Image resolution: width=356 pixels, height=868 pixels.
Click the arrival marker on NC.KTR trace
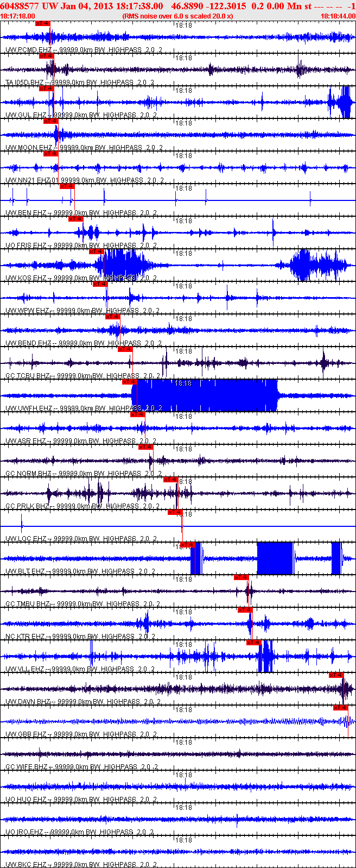(x=245, y=610)
